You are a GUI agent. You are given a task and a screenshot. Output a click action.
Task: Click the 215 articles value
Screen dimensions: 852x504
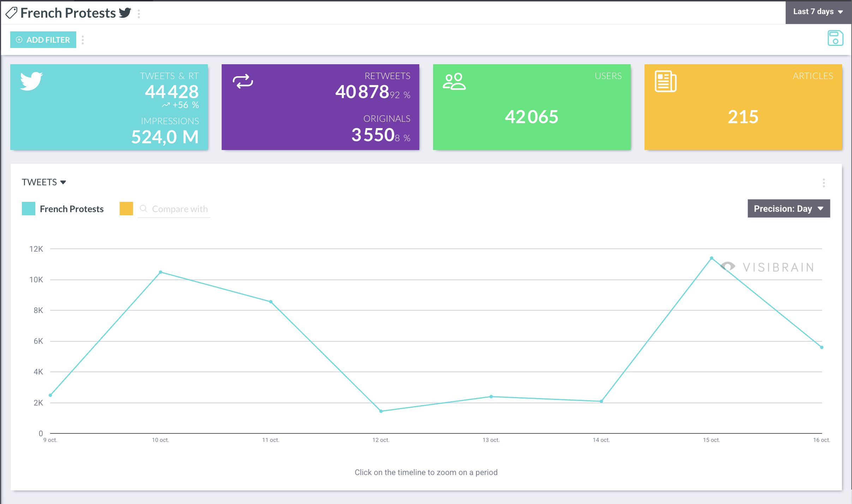pyautogui.click(x=743, y=117)
